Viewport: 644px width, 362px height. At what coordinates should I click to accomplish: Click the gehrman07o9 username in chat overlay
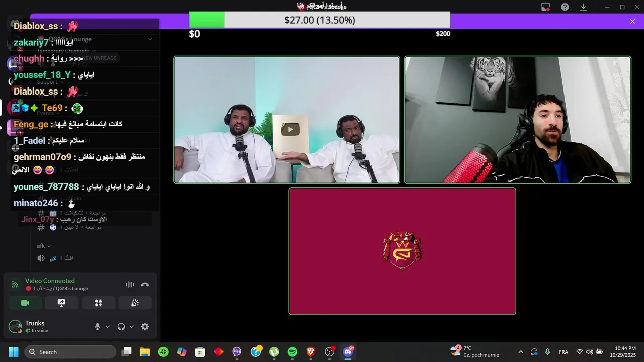(42, 157)
